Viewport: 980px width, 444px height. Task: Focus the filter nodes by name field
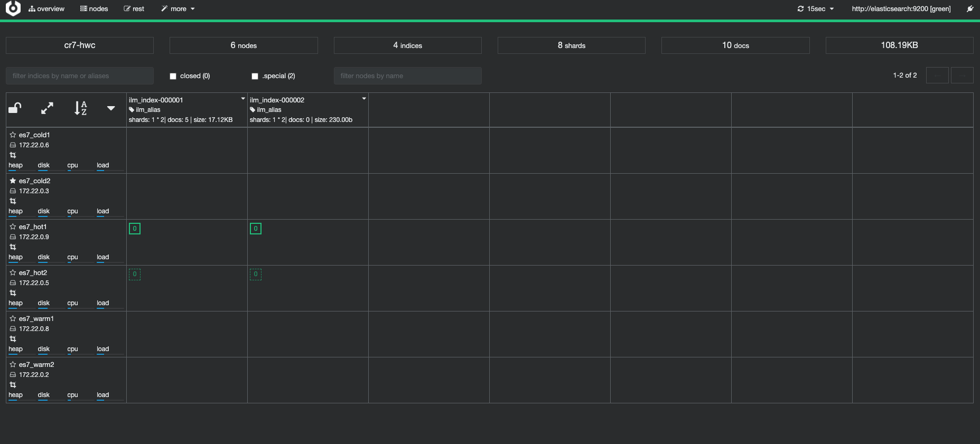pyautogui.click(x=407, y=76)
